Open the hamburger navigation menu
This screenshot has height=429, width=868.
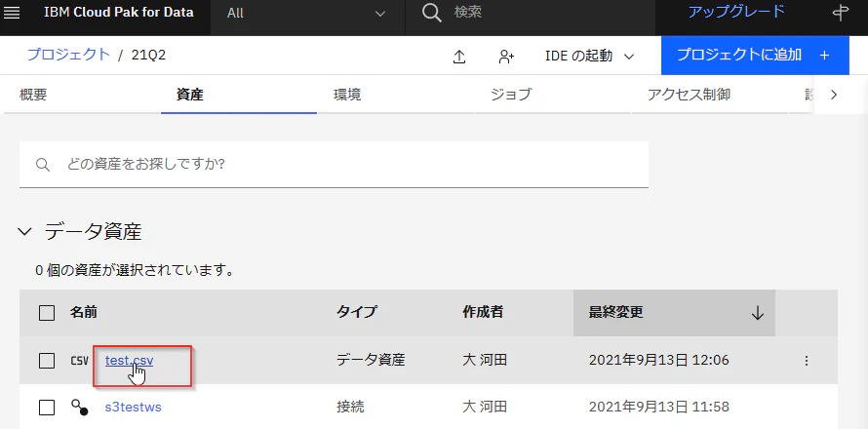click(12, 13)
